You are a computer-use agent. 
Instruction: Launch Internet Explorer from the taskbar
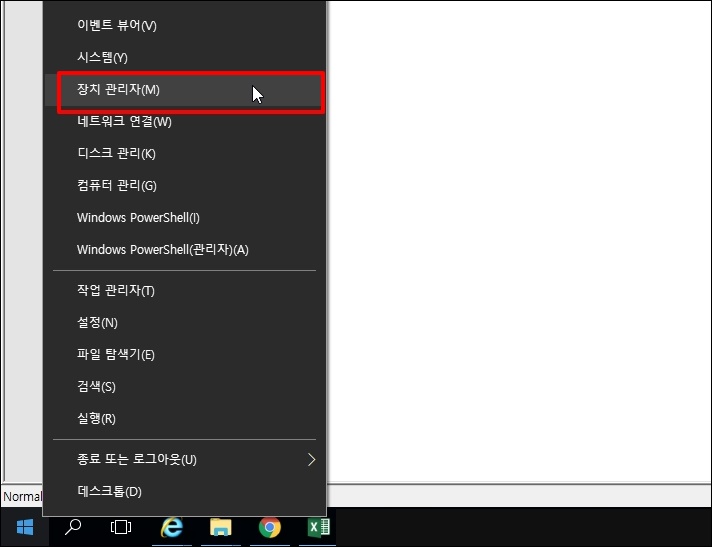pyautogui.click(x=172, y=527)
